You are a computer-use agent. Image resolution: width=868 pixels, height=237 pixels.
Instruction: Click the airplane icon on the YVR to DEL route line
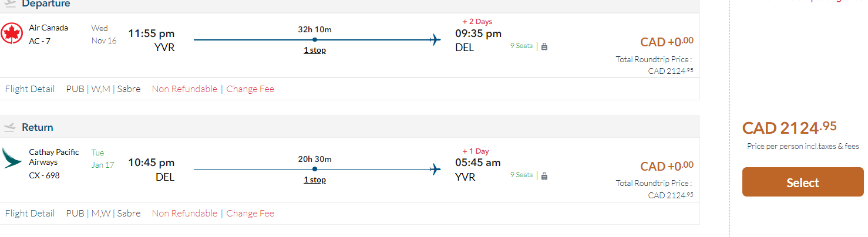435,40
